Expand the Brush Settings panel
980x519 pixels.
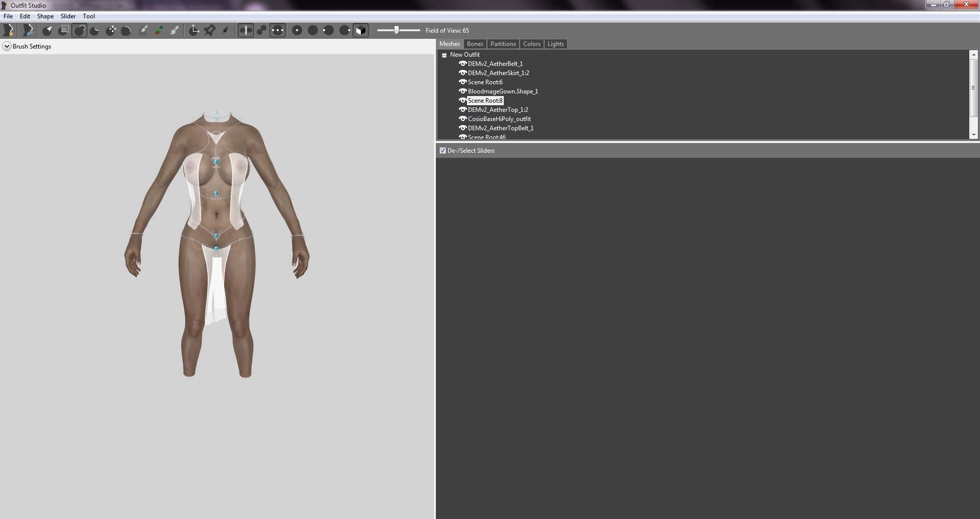pyautogui.click(x=7, y=46)
